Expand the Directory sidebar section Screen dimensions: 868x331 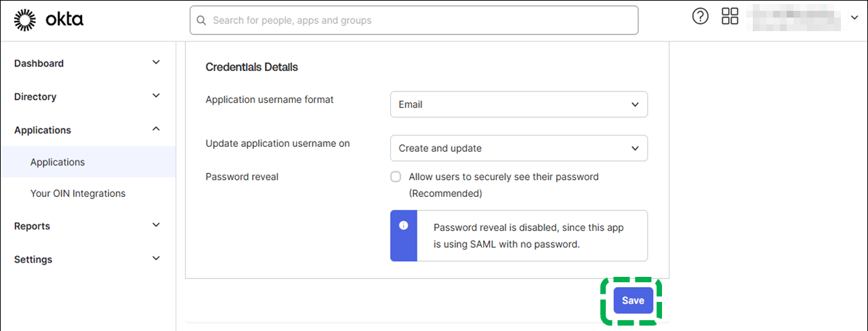156,96
